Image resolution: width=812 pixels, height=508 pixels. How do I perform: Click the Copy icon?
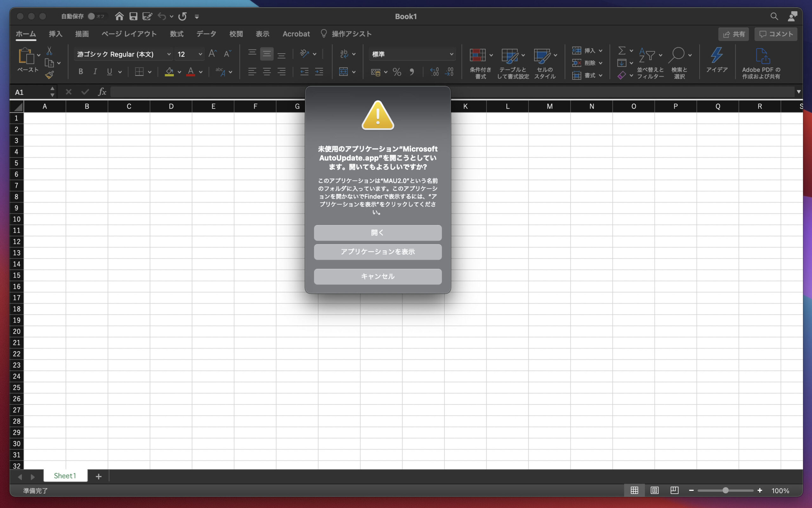49,63
